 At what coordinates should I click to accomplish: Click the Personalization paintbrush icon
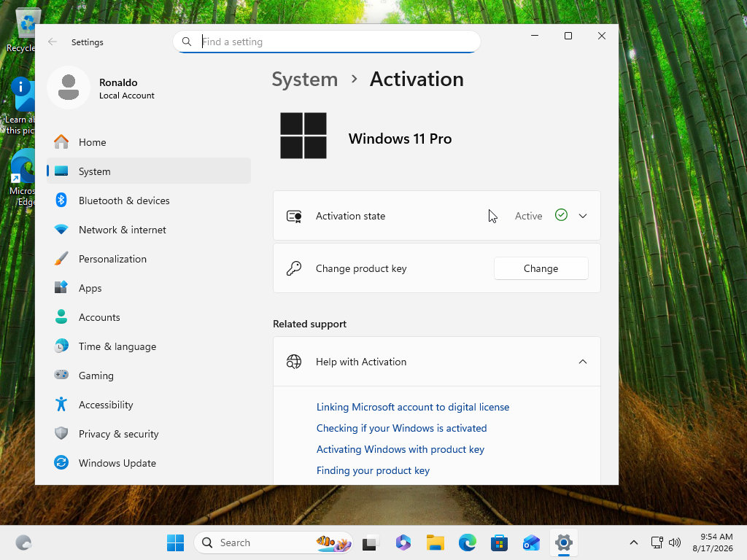point(61,259)
